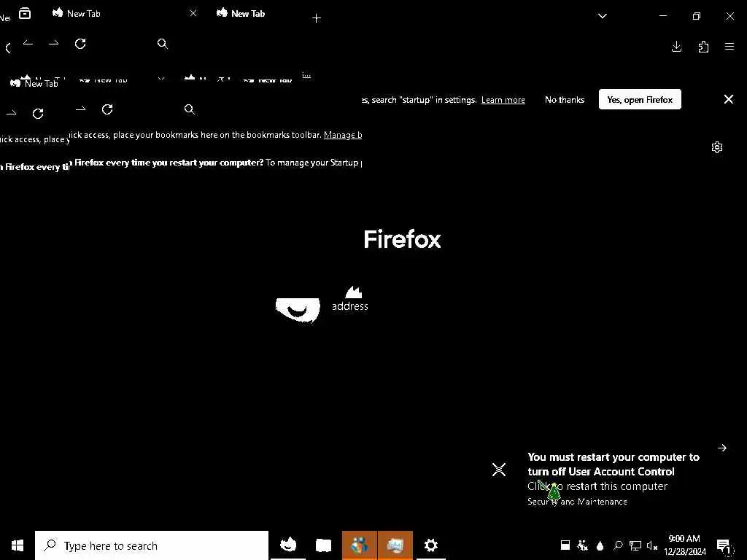Dismiss the restart notification toast with X
Viewport: 747px width, 560px height.
coord(499,470)
